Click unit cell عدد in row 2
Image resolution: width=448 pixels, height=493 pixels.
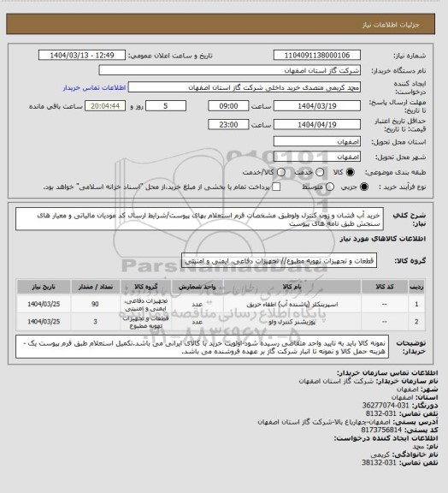197,322
